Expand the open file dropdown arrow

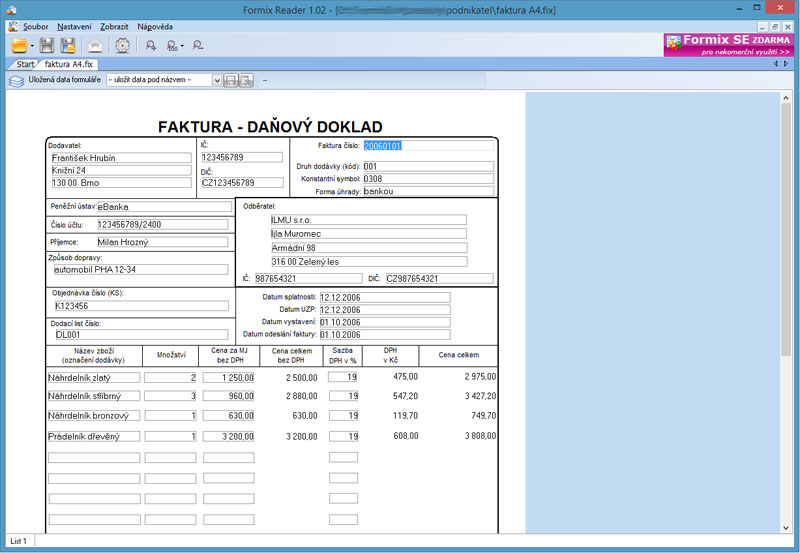(x=33, y=46)
